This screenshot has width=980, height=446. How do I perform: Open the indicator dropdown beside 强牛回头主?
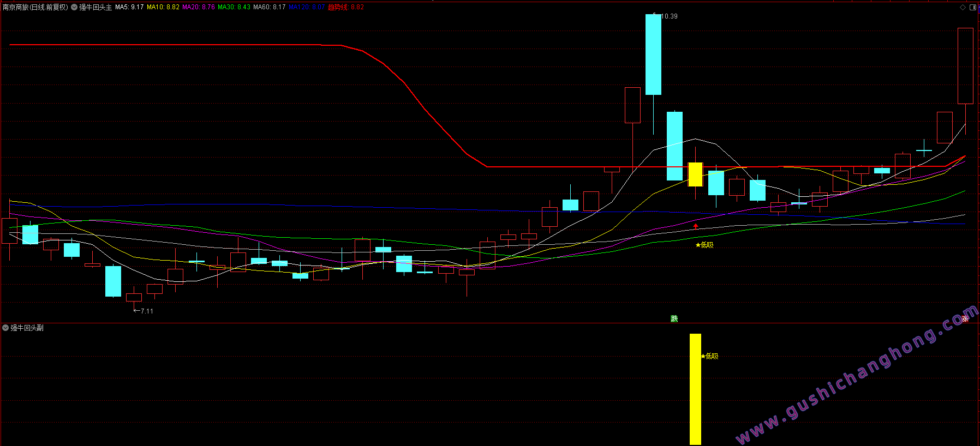click(74, 7)
